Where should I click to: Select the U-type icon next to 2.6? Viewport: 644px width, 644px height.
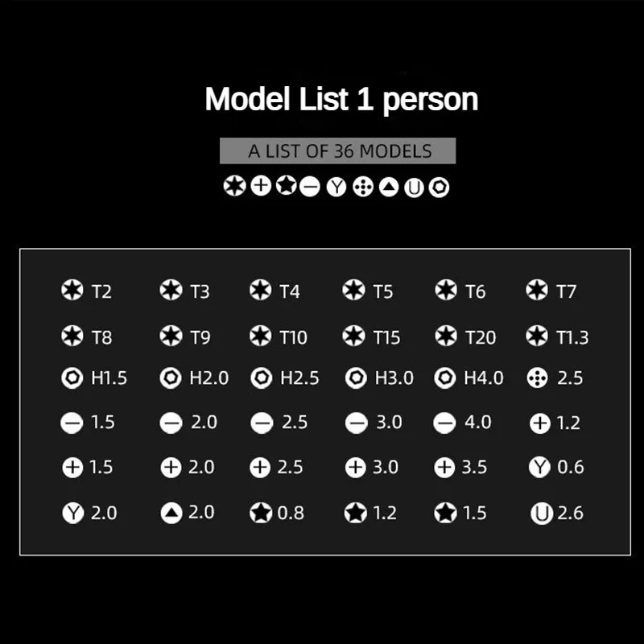pos(541,514)
